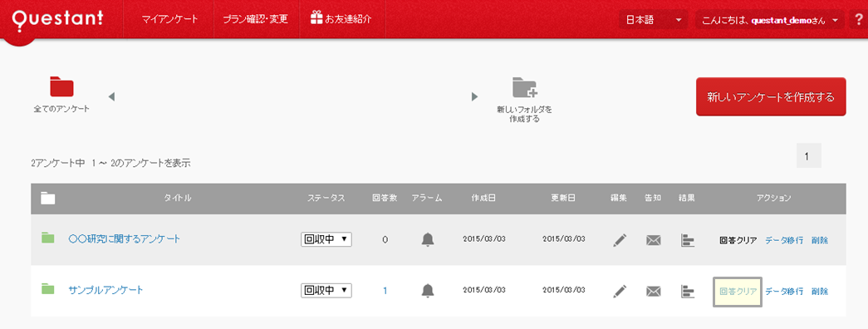This screenshot has height=329, width=868.
Task: Open プラン確認・変更 menu item
Action: pos(255,19)
